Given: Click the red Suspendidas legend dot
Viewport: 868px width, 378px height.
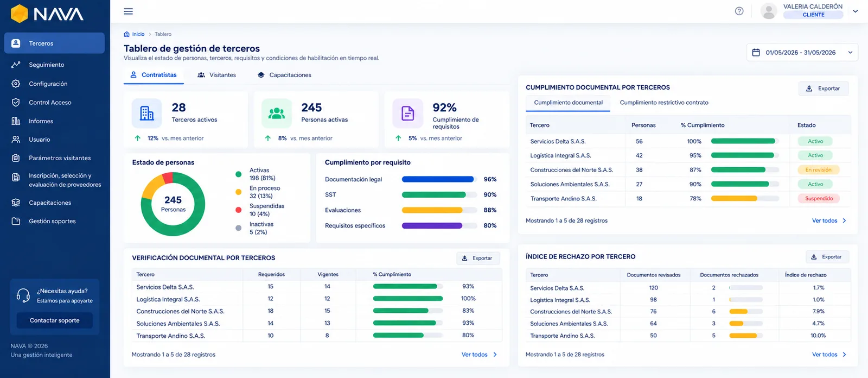Looking at the screenshot, I should (238, 210).
